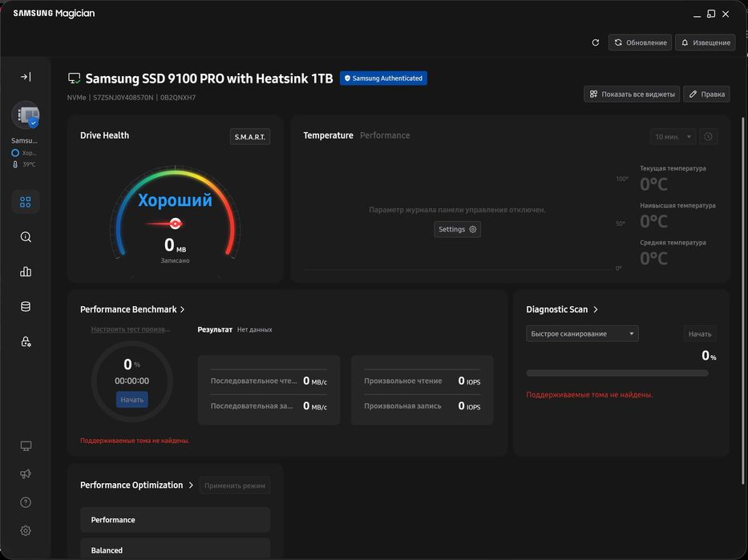Open the help question mark icon
The height and width of the screenshot is (560, 748).
point(26,502)
